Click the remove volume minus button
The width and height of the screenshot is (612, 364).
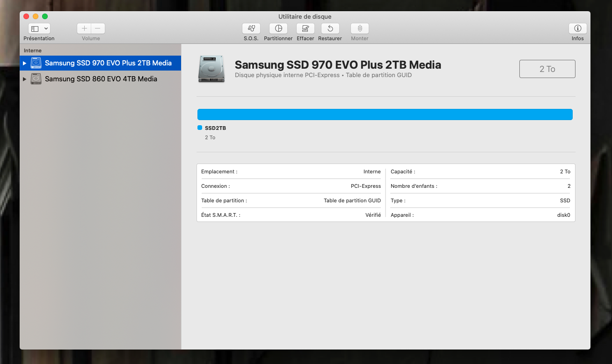[x=98, y=29]
